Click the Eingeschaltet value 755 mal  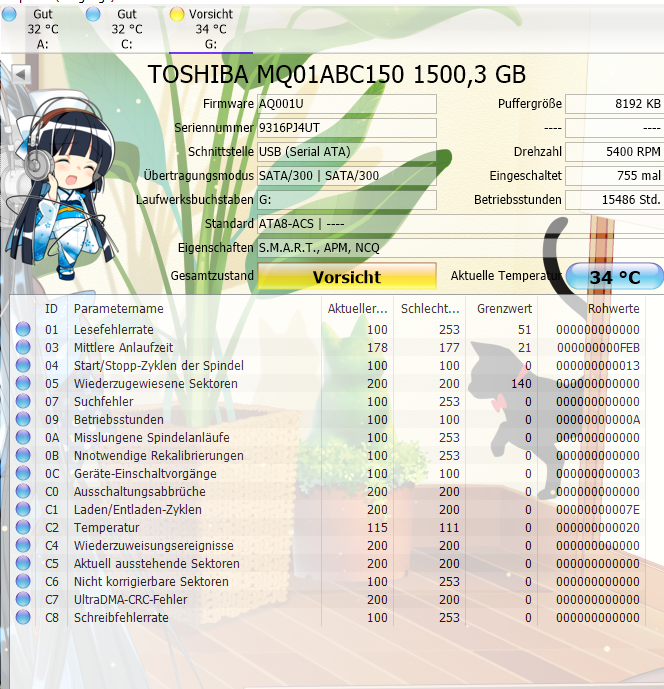tap(614, 176)
